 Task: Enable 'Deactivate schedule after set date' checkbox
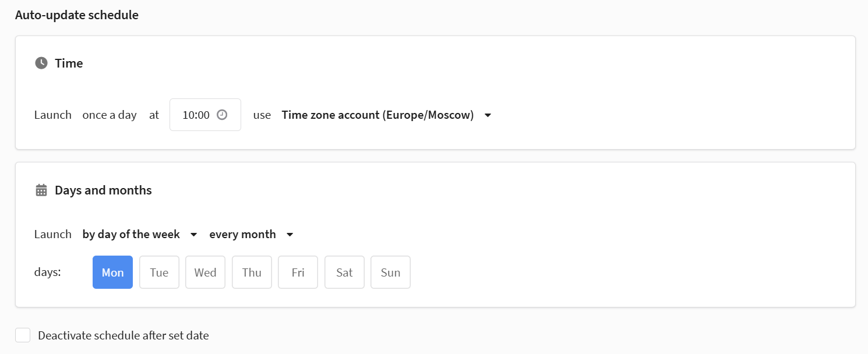tap(23, 335)
